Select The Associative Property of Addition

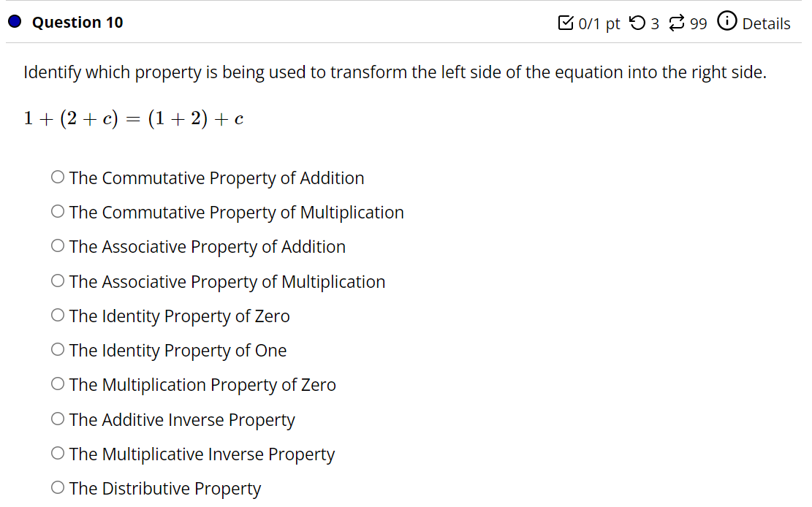coord(58,245)
